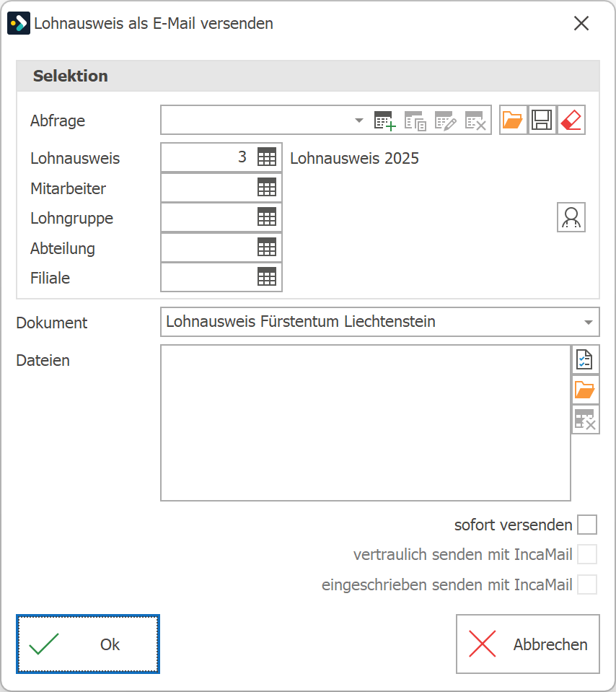
Task: Click the delete query icon
Action: [x=475, y=121]
